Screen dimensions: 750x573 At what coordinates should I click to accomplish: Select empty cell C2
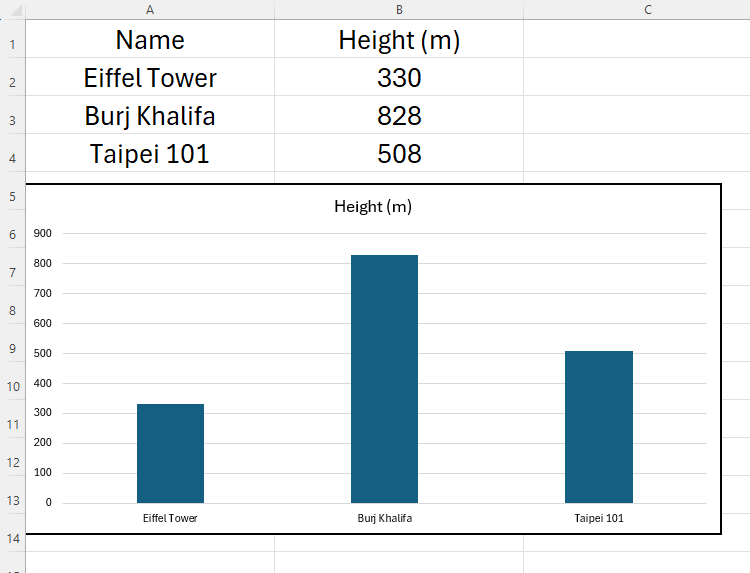tap(637, 77)
